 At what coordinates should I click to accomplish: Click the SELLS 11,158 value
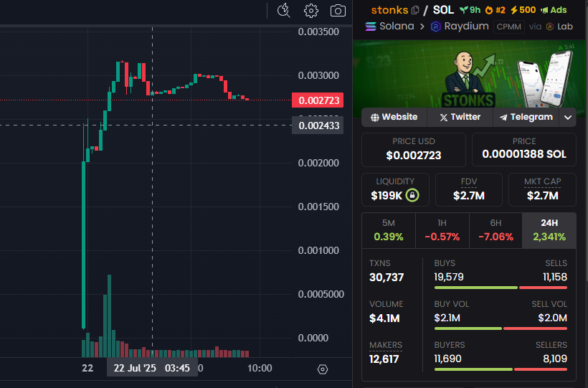coord(555,277)
